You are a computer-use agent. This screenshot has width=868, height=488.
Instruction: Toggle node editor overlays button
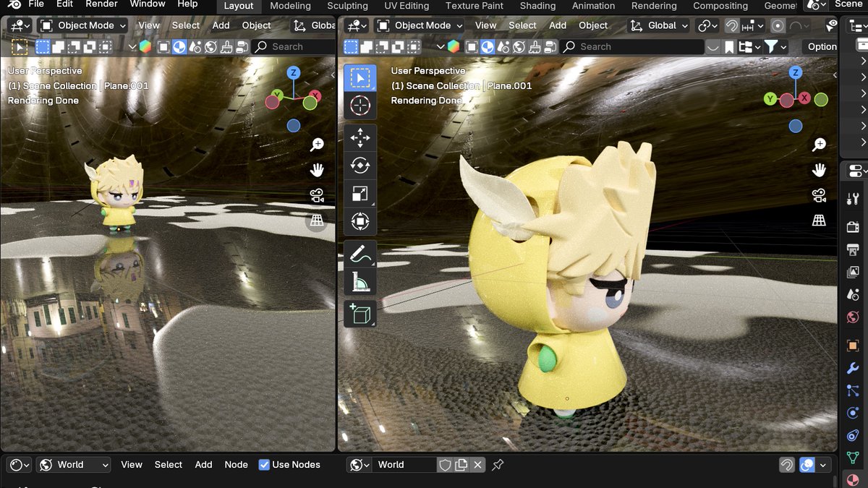point(807,465)
